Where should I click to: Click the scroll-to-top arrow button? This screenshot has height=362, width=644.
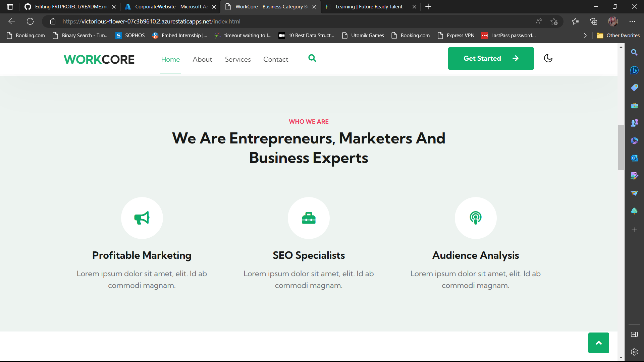598,343
